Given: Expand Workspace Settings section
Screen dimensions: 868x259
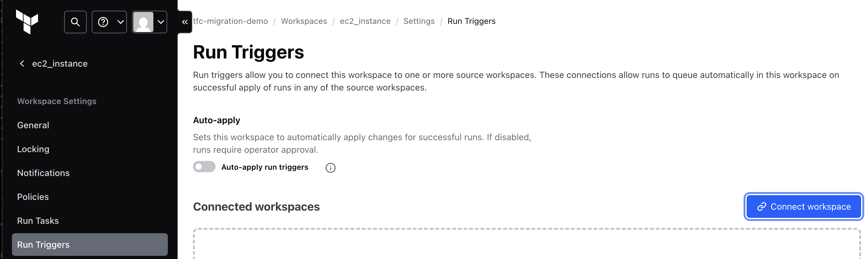Looking at the screenshot, I should coord(57,101).
